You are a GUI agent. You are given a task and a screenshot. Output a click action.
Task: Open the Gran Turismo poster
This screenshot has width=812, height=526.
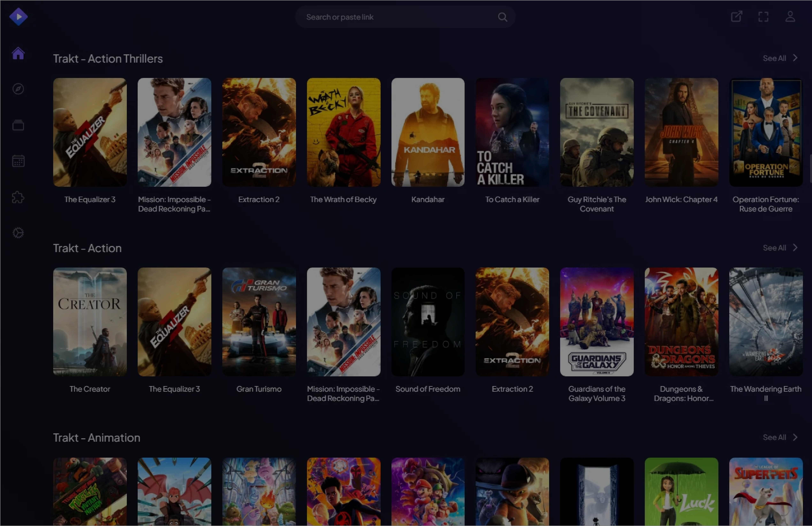[x=259, y=322]
